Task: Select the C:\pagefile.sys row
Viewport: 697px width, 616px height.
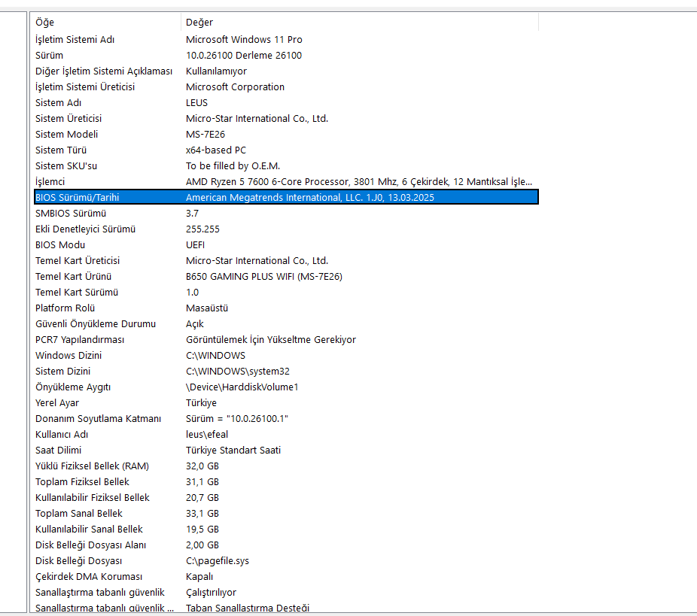Action: (286, 560)
